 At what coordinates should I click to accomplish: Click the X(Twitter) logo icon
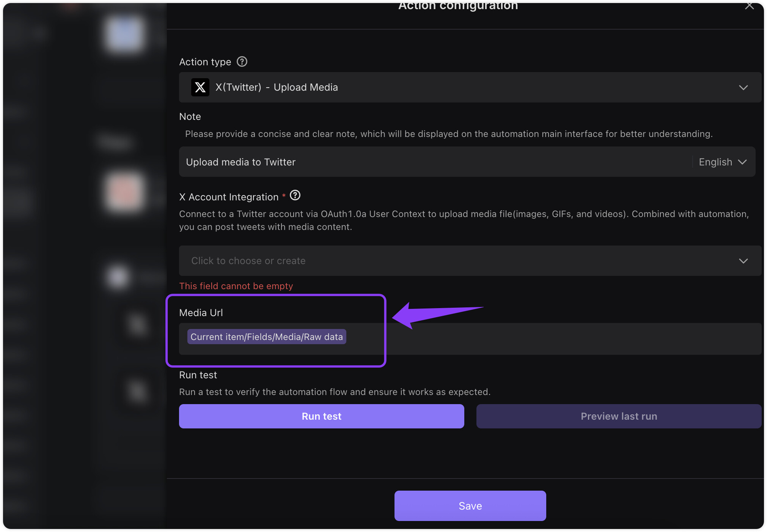coord(200,87)
